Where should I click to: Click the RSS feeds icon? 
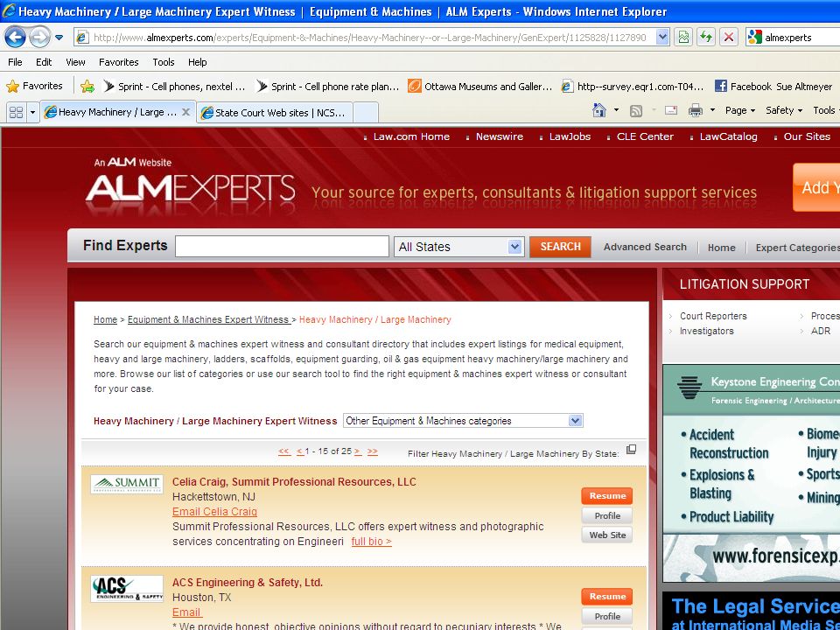(x=636, y=111)
